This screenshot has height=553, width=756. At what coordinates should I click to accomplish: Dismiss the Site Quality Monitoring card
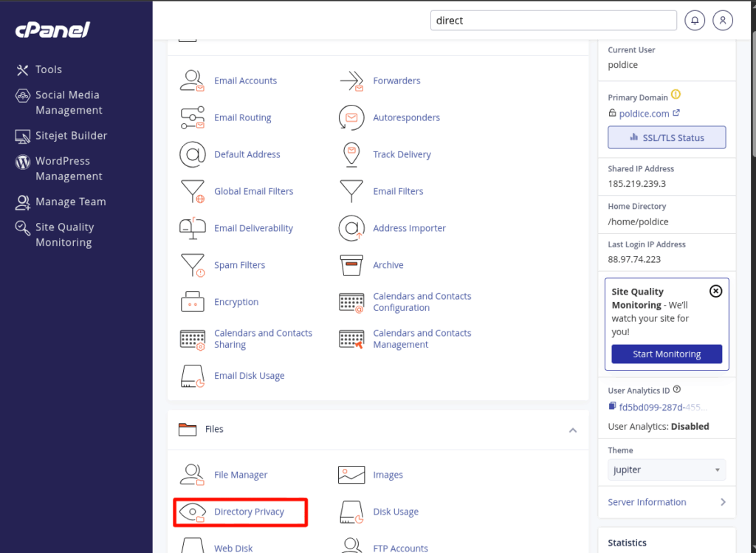pyautogui.click(x=715, y=291)
